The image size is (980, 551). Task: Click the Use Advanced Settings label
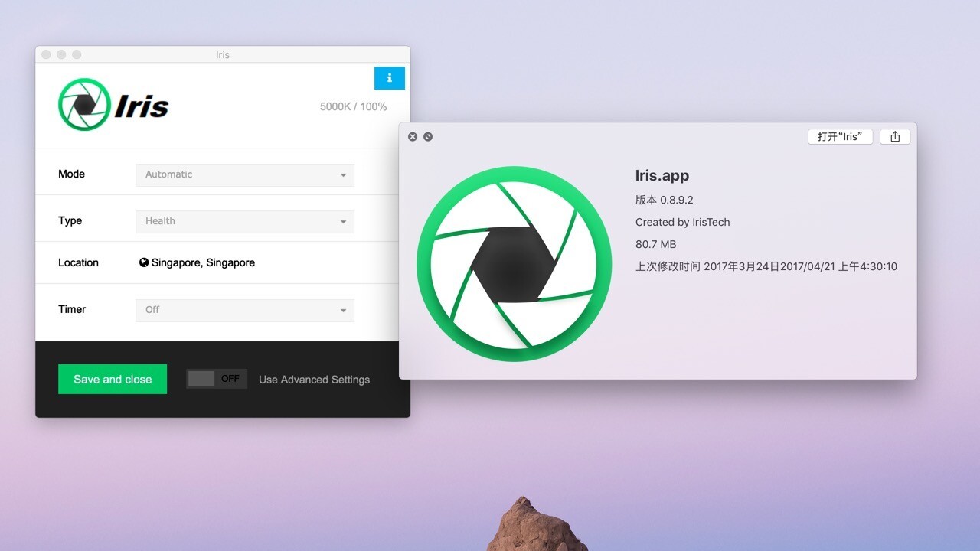314,380
